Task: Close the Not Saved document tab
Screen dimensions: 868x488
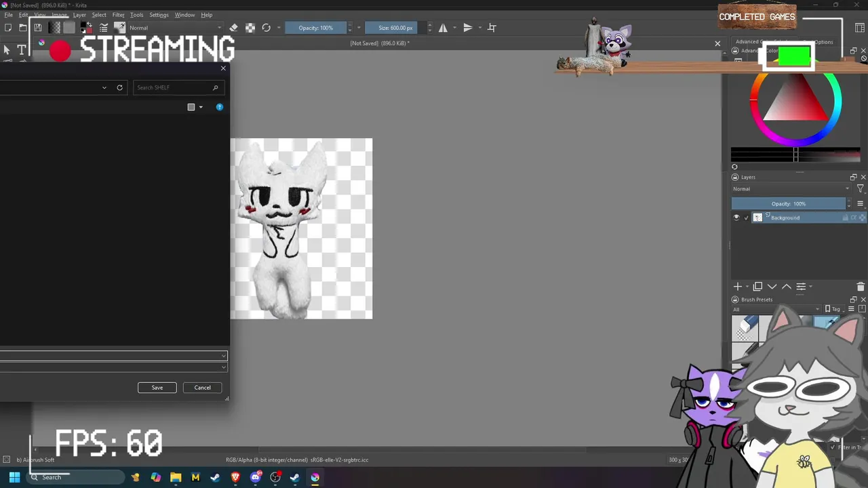Action: tap(717, 43)
